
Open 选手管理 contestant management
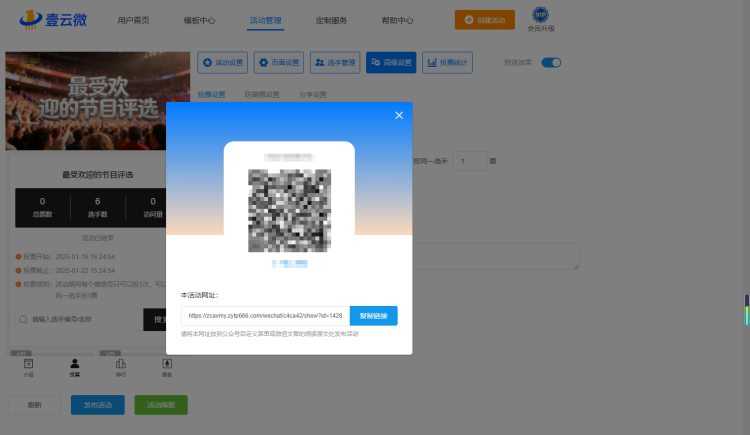pos(335,63)
